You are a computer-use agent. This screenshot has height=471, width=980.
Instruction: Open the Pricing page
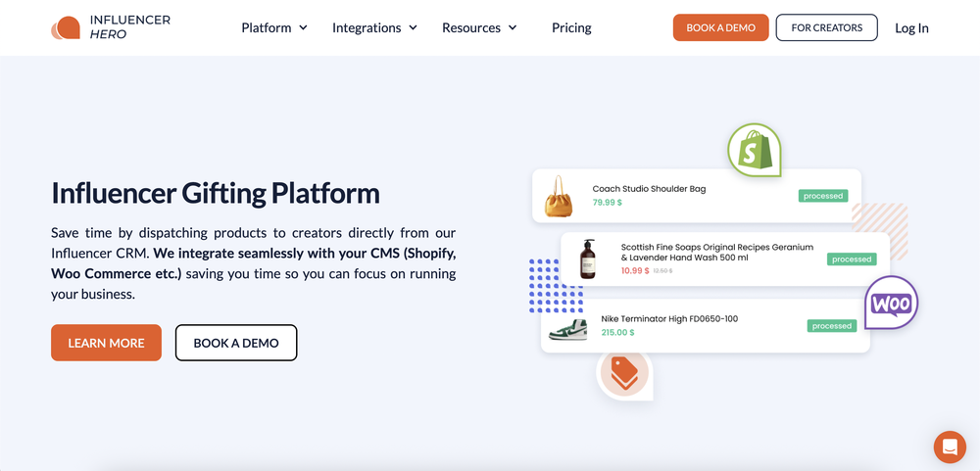pos(571,27)
